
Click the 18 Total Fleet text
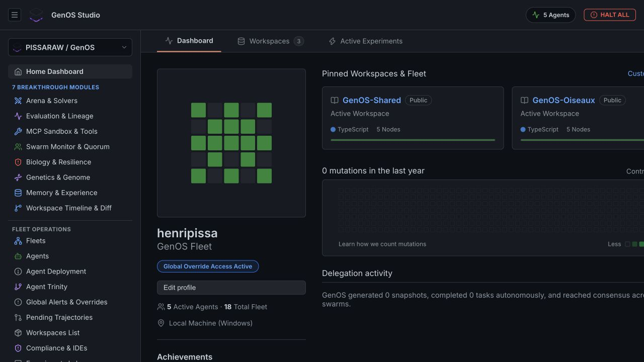click(246, 307)
